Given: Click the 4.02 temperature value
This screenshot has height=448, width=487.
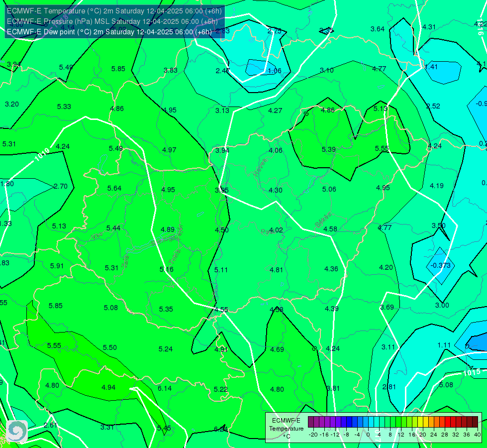Looking at the screenshot, I should pyautogui.click(x=276, y=230).
